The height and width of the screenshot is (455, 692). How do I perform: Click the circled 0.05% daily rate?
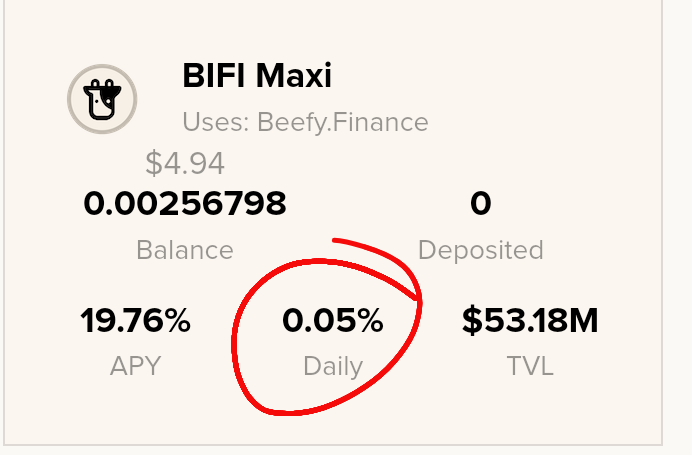[333, 320]
